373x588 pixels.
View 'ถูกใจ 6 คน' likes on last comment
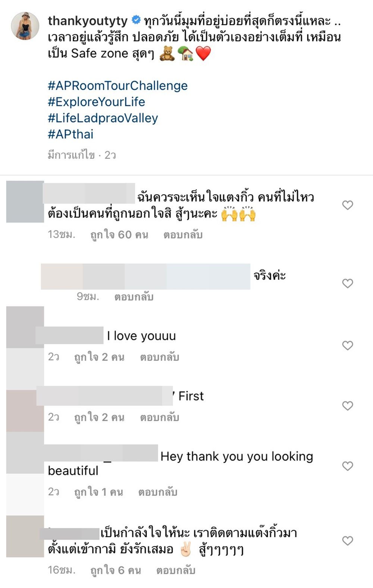point(116,570)
